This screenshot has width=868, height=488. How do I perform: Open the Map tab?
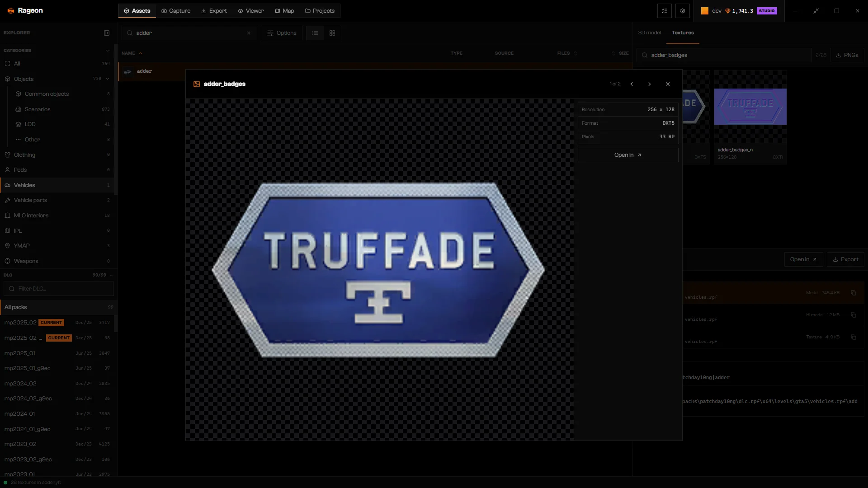click(285, 11)
